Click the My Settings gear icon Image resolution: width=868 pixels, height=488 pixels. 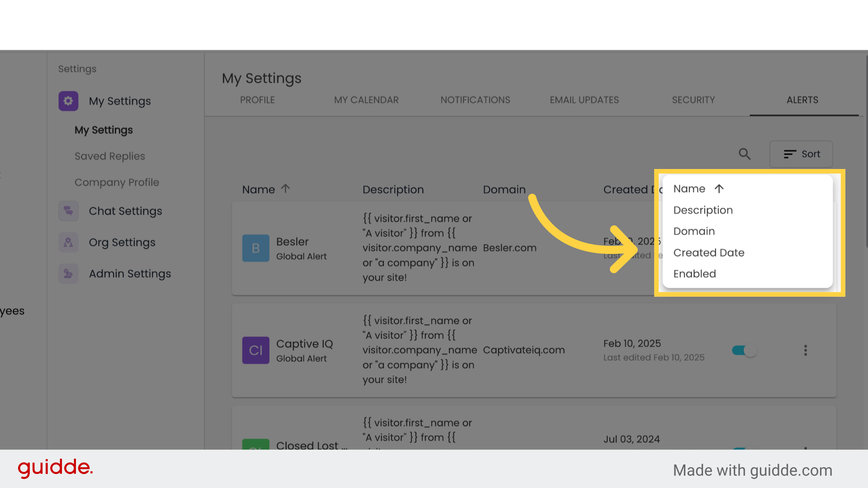[68, 101]
